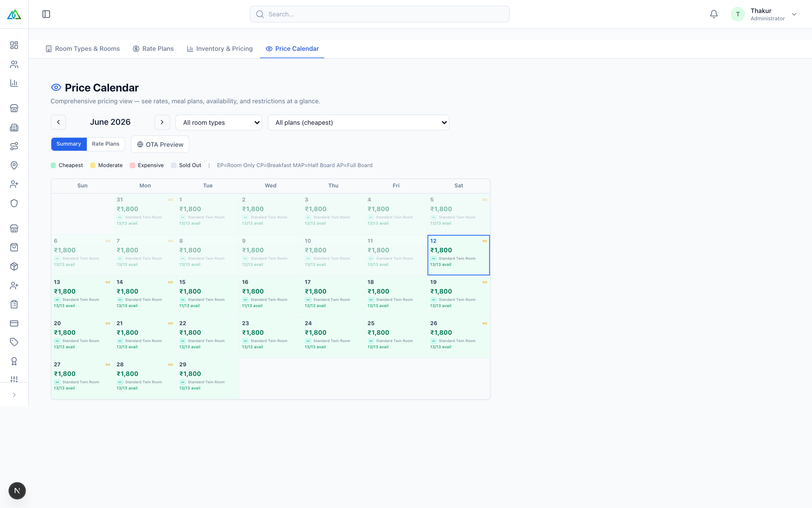
Task: Open the shopping bag icon in sidebar
Action: coord(14,247)
